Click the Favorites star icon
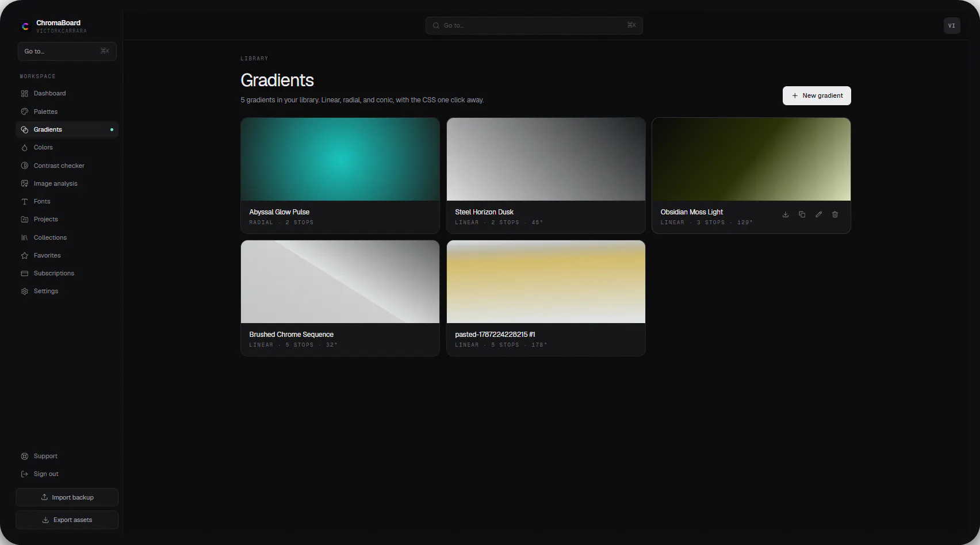The image size is (980, 545). coord(25,255)
